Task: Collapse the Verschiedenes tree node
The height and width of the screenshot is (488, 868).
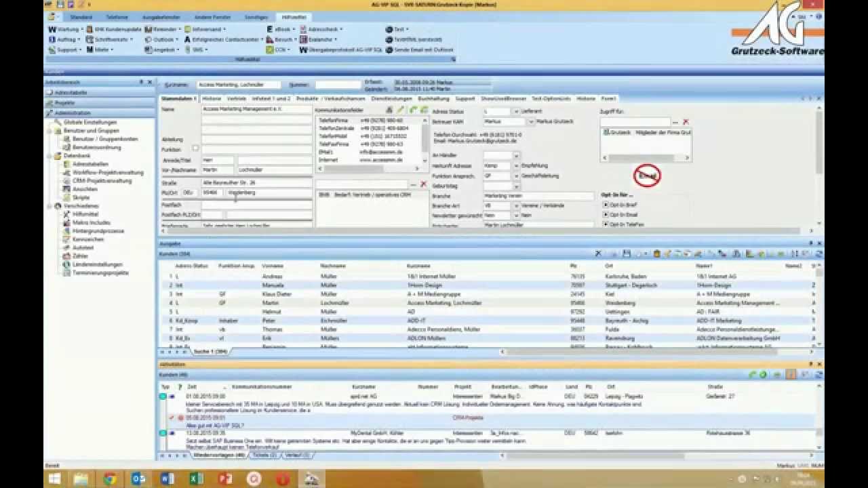Action: tap(50, 206)
